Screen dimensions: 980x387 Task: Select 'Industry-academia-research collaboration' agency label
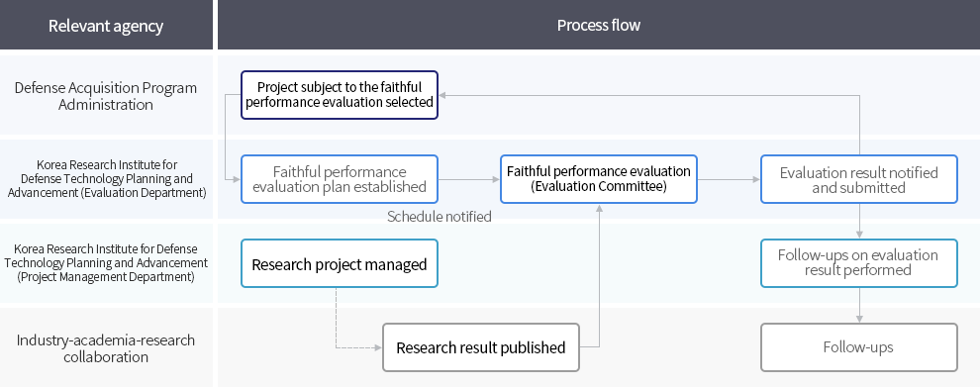(x=106, y=348)
